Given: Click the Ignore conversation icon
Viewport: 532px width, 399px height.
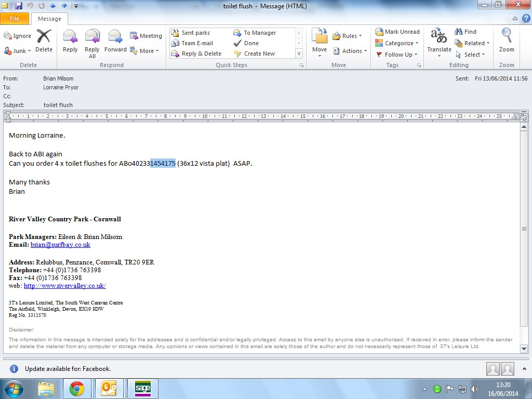Looking at the screenshot, I should pyautogui.click(x=17, y=36).
